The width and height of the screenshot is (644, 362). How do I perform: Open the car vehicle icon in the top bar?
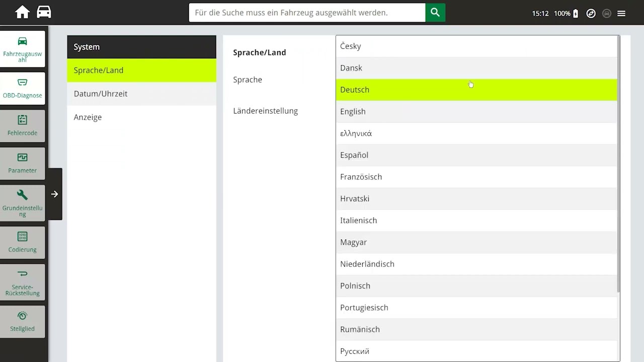click(x=44, y=12)
